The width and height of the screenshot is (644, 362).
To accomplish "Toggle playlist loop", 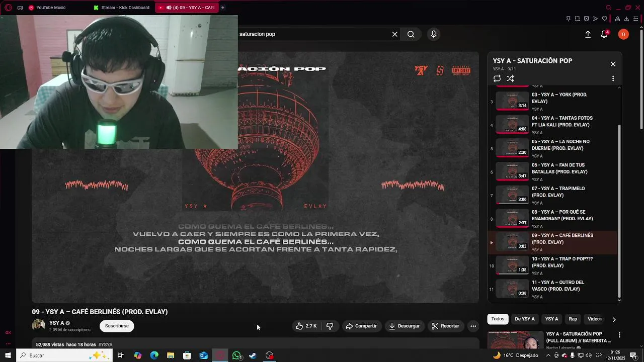I will [497, 78].
